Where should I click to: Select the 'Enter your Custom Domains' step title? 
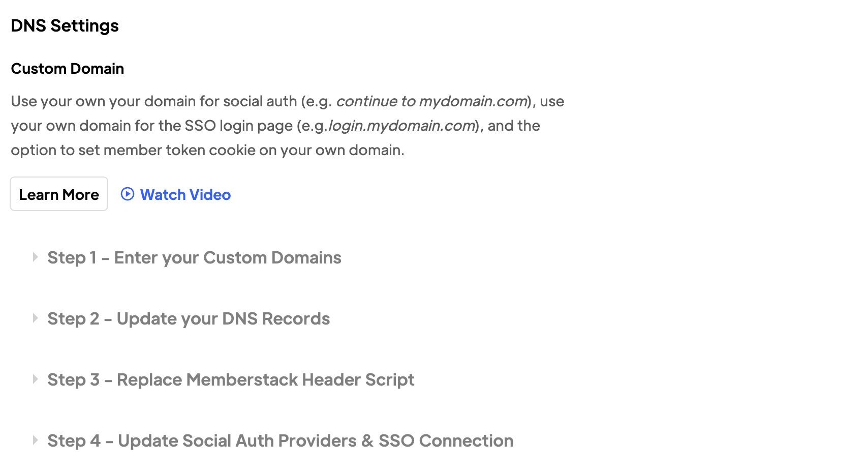[x=228, y=258]
